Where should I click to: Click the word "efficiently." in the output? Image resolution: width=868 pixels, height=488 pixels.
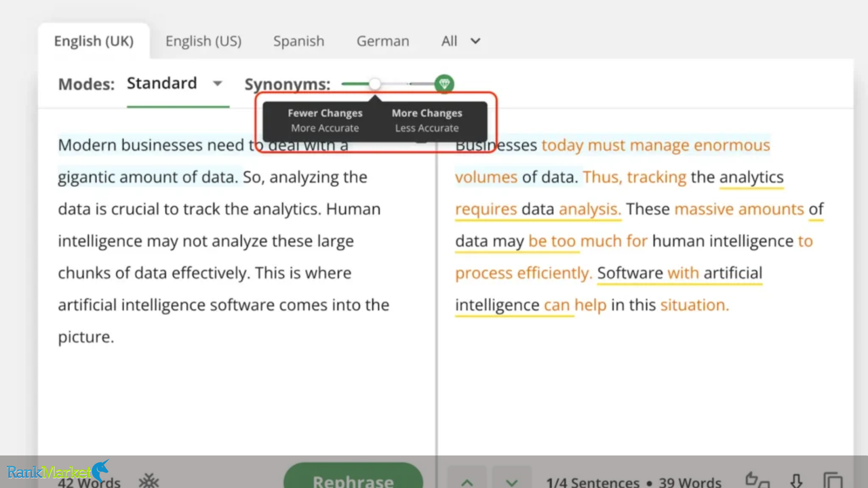[555, 272]
